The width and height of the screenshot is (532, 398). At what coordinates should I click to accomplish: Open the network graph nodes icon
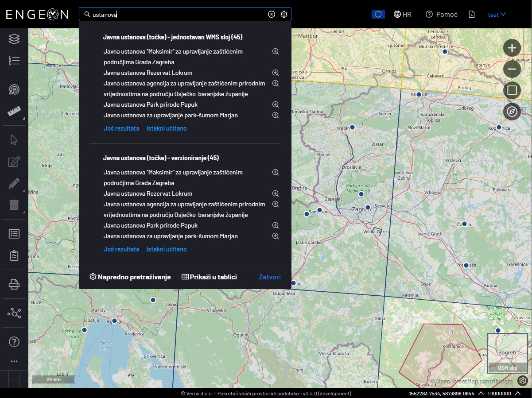[14, 313]
